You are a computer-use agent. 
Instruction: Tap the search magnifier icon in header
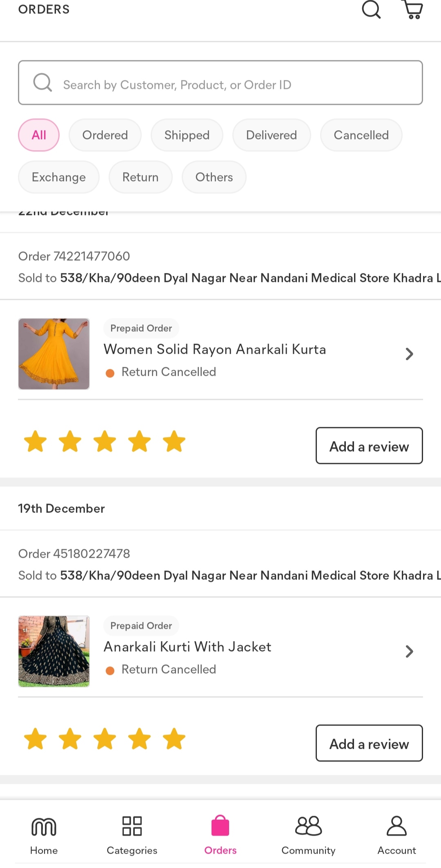[371, 9]
